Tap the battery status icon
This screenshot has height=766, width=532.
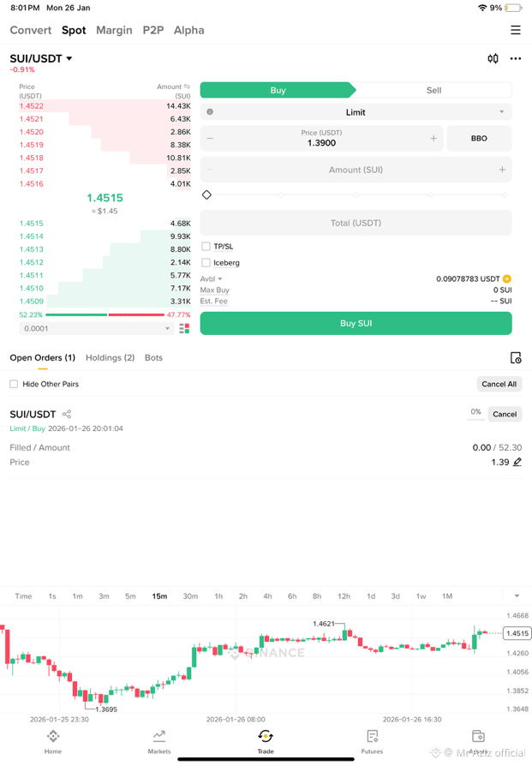[x=513, y=8]
